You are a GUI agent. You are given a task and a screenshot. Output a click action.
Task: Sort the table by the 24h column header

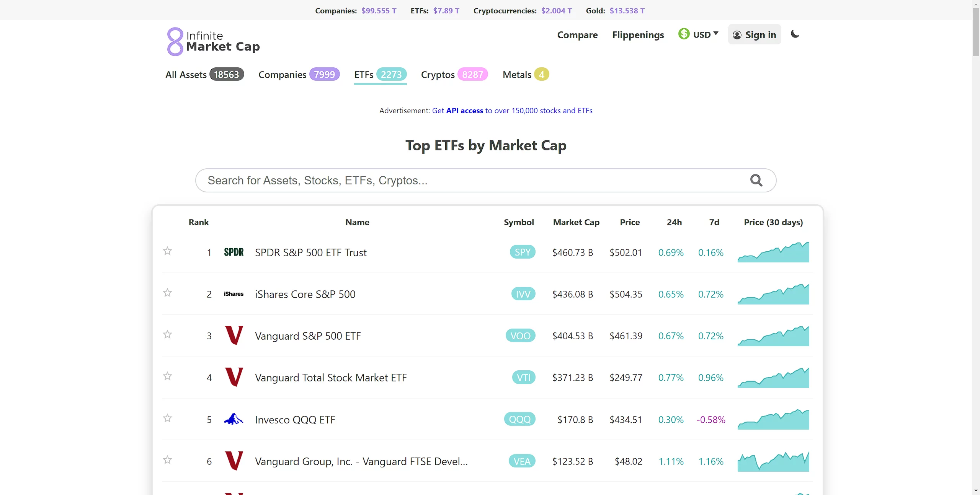(x=674, y=222)
